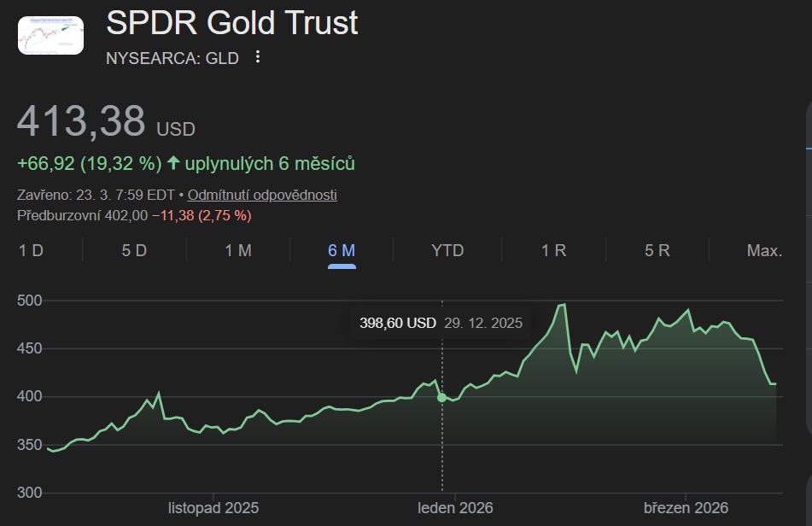Click the 413,38 USD price value
Image resolution: width=812 pixels, height=526 pixels.
[82, 121]
